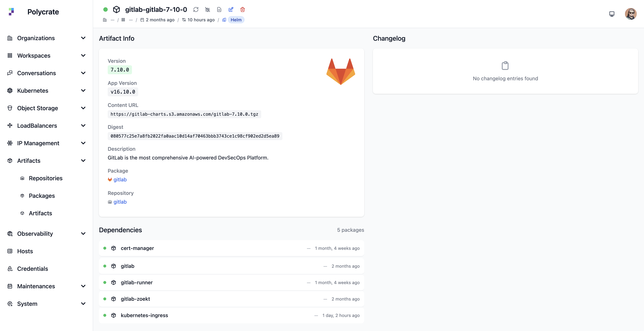Click the Polycrate logo icon
Screen dimensions: 644x331
pos(11,12)
